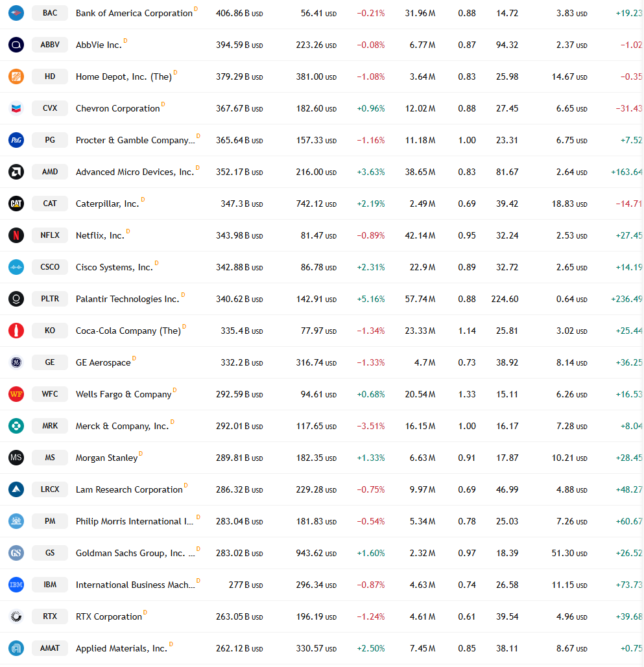Image resolution: width=644 pixels, height=667 pixels.
Task: Click the RTX Corporation logo icon
Action: coord(16,616)
